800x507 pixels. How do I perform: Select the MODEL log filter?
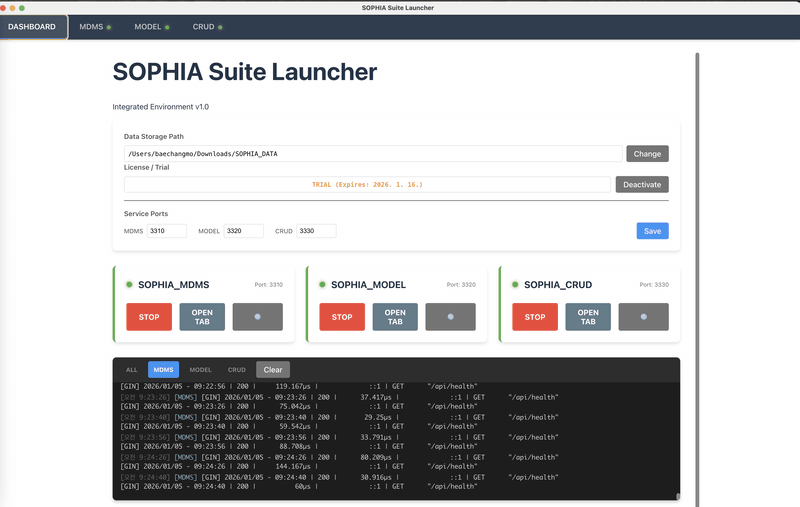(x=200, y=370)
